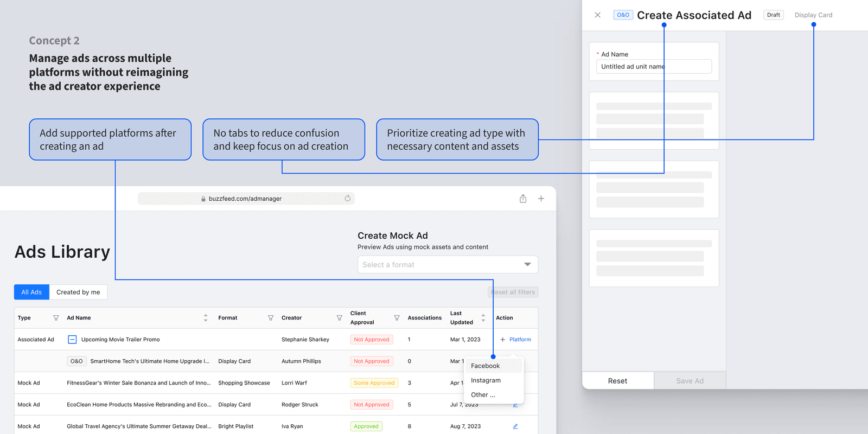Click the green Approved status badge
Screen dimensions: 868x434
pyautogui.click(x=366, y=426)
